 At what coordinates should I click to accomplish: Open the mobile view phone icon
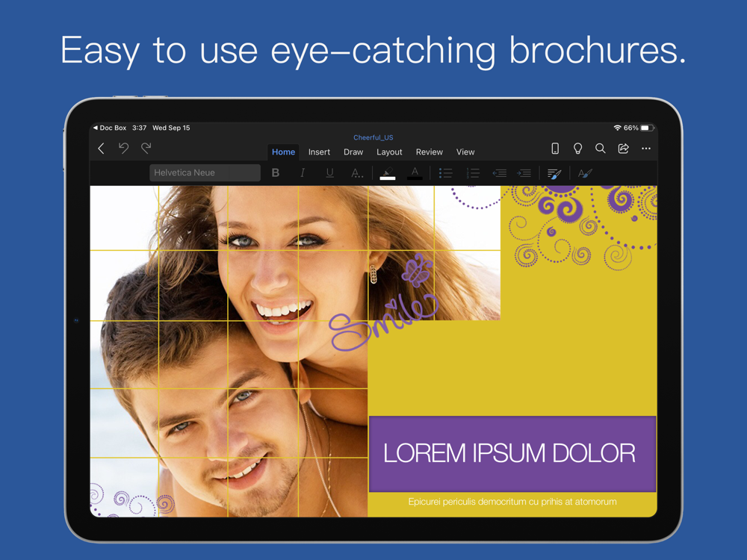click(555, 149)
